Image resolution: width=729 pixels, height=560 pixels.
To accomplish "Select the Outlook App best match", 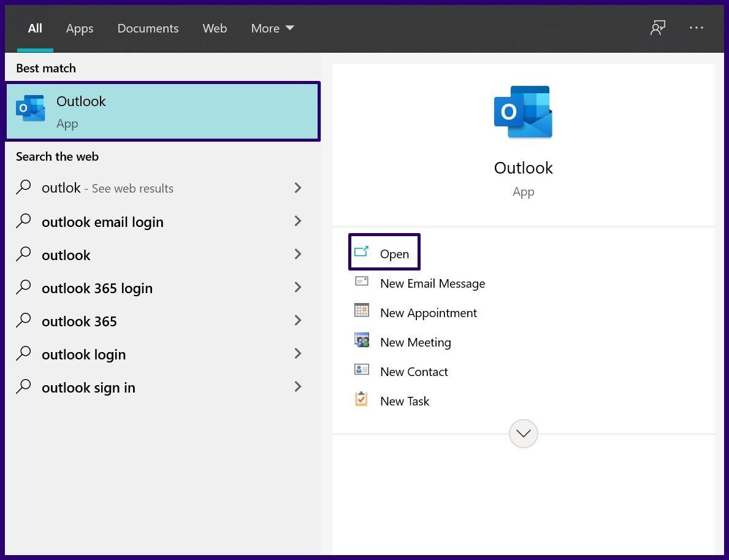I will (162, 112).
